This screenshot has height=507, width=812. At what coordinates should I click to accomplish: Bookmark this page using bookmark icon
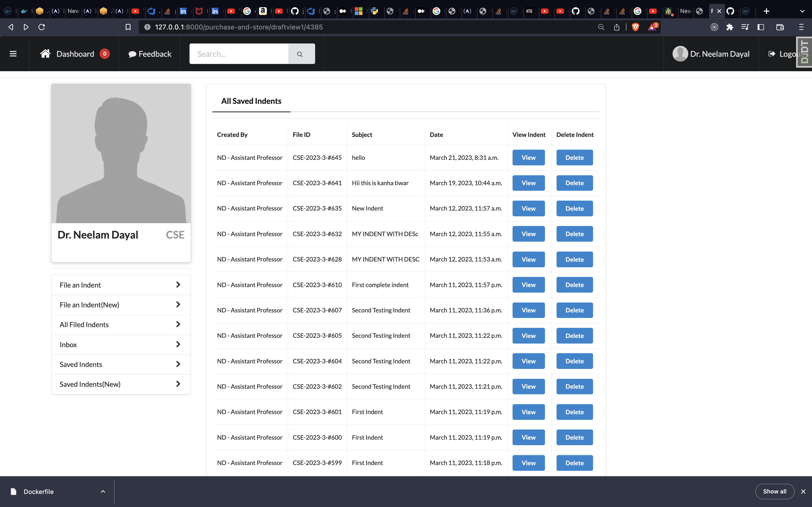tap(128, 27)
